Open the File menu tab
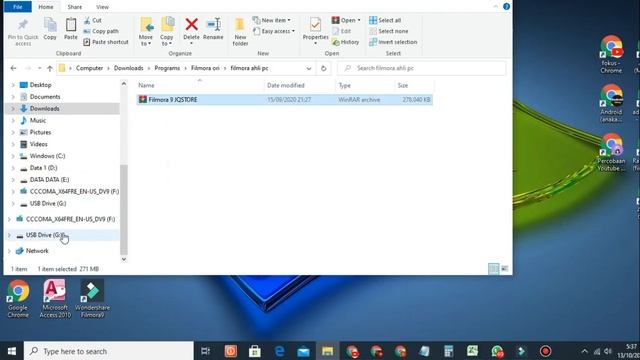 tap(18, 7)
